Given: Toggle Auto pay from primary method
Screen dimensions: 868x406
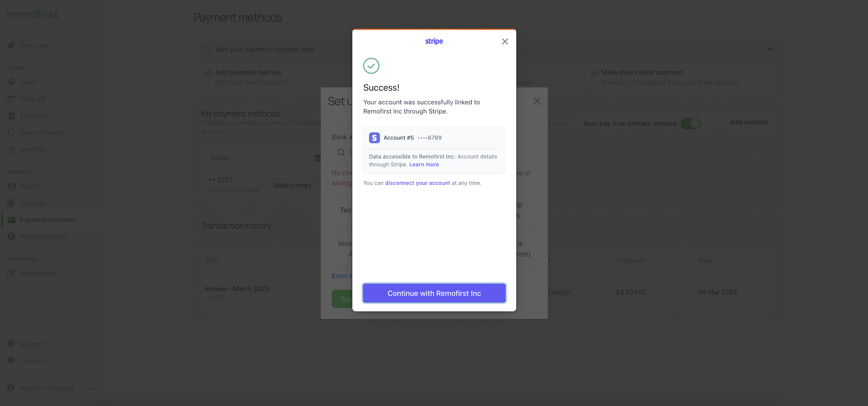Looking at the screenshot, I should [x=690, y=123].
